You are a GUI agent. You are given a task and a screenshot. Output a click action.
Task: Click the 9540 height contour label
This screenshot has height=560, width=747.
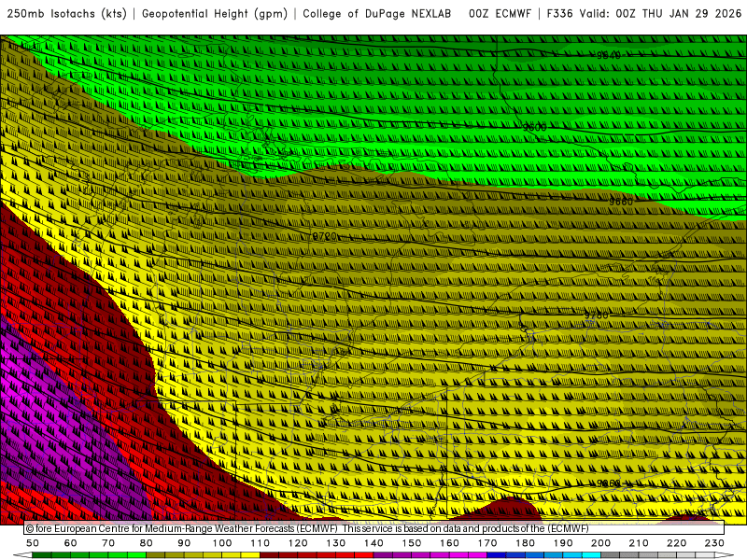(x=609, y=56)
